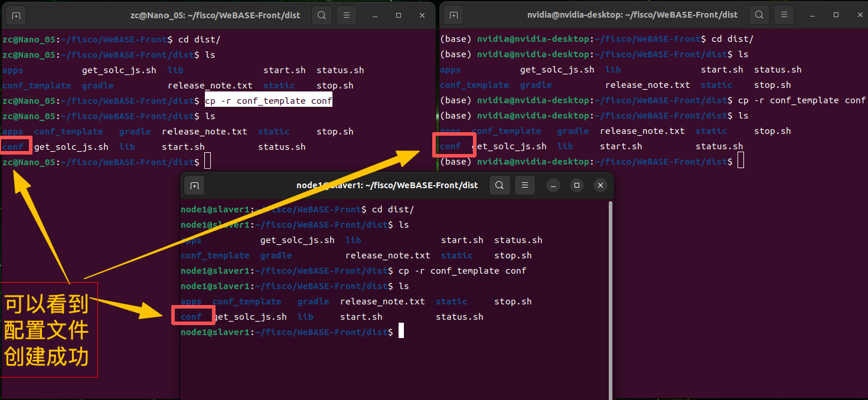The image size is (868, 400).
Task: Click apps in first listing of zc@Nano_05
Action: tap(12, 70)
